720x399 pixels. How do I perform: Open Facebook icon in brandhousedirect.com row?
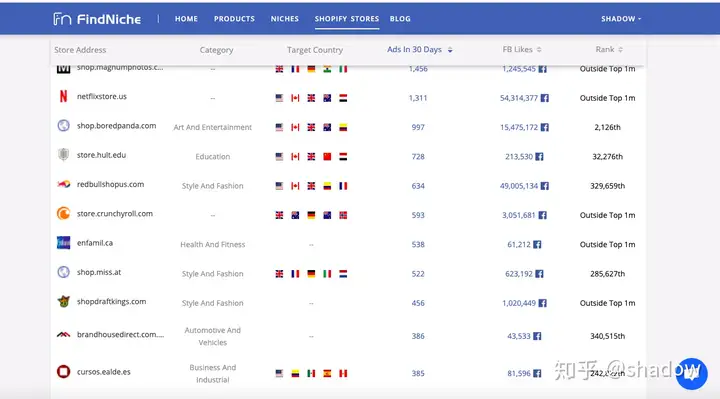pos(537,336)
